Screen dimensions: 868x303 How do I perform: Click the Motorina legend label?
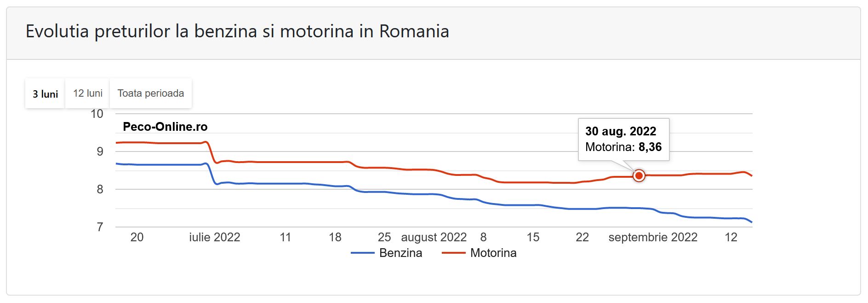(493, 253)
